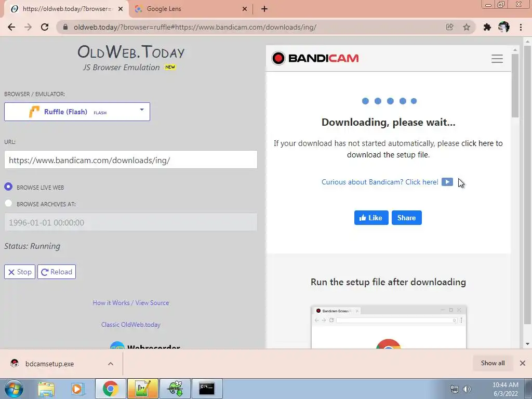This screenshot has height=399, width=532.
Task: Click the Facebook Like button
Action: 371,218
